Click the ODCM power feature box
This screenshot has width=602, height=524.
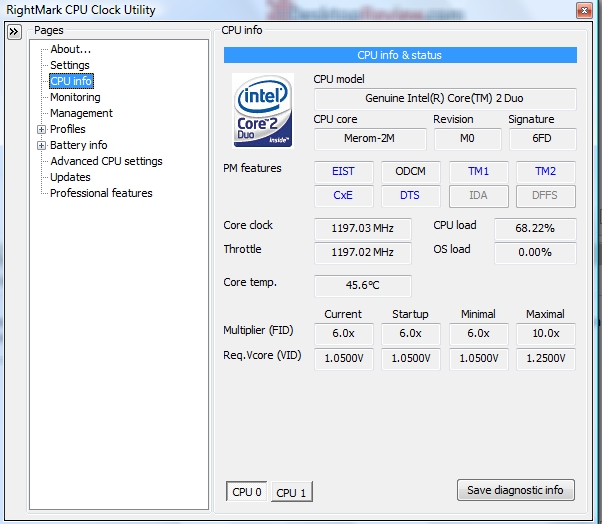tap(410, 171)
